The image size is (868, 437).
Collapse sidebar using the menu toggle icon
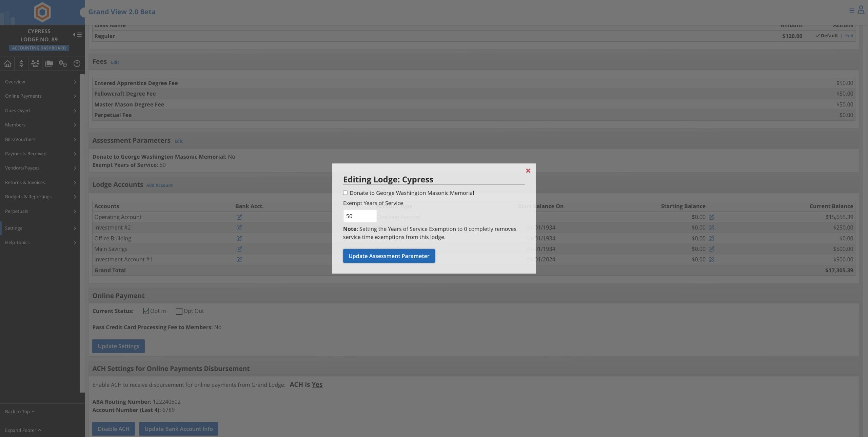[x=77, y=35]
